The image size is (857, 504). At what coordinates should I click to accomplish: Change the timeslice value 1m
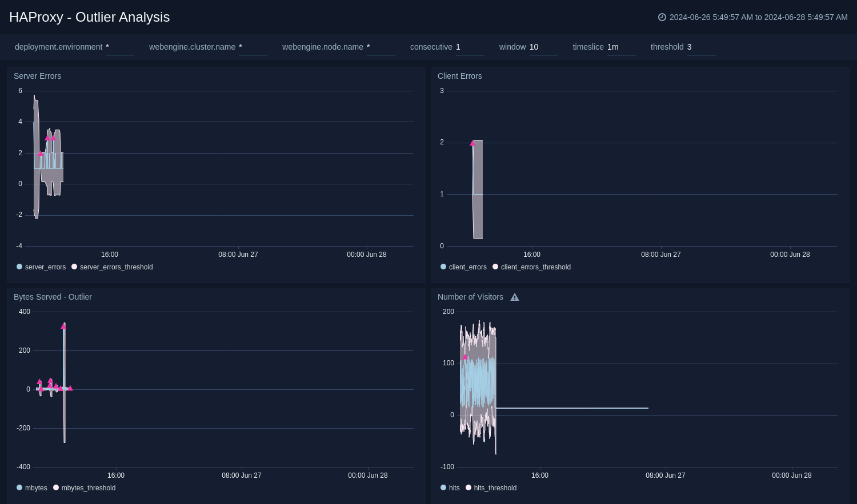[x=622, y=47]
